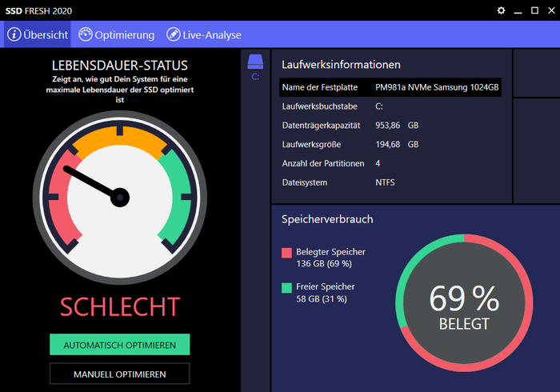Switch to the Live-Analyse tab

pyautogui.click(x=204, y=34)
